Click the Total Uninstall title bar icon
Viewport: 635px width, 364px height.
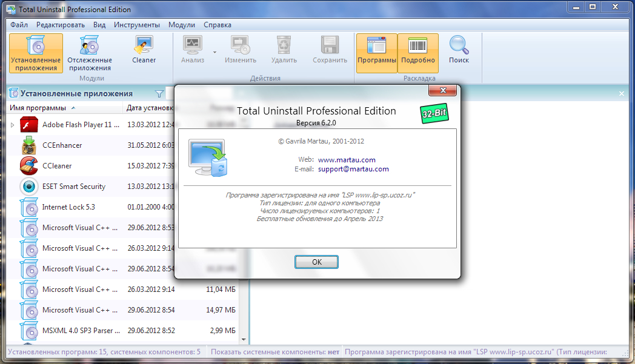(x=11, y=9)
